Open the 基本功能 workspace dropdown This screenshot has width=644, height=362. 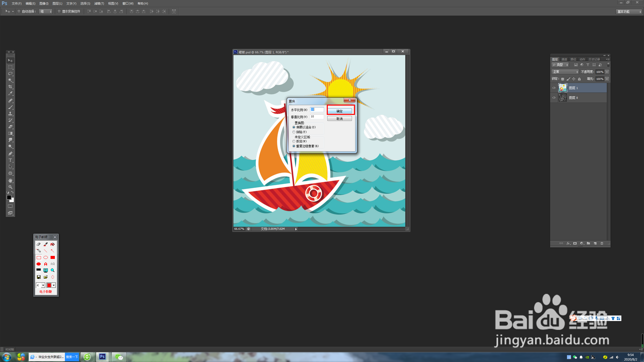tap(629, 12)
